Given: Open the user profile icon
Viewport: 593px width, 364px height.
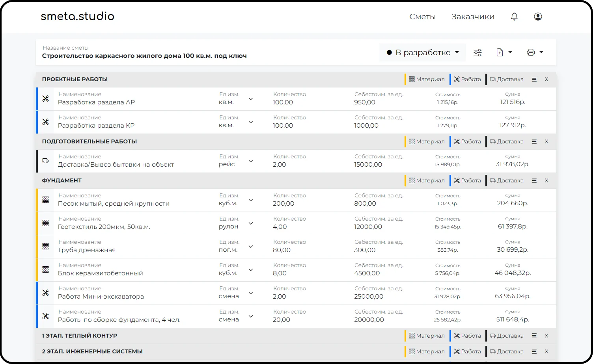Looking at the screenshot, I should point(538,17).
